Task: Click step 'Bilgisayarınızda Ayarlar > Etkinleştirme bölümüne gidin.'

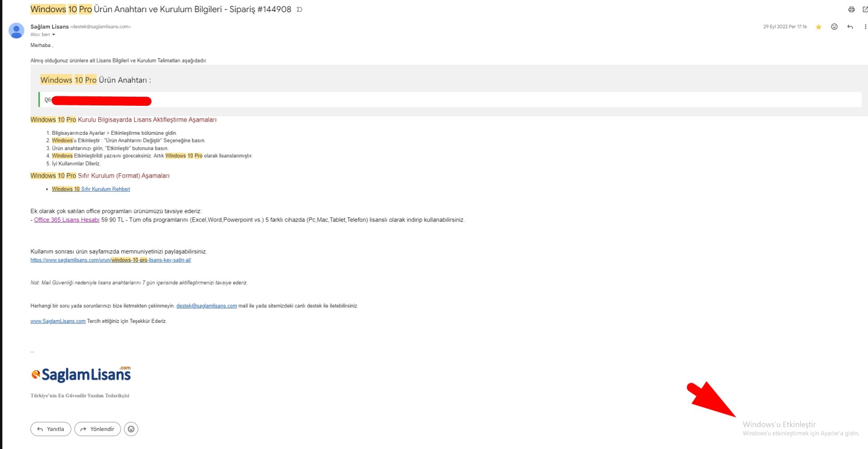Action: pyautogui.click(x=114, y=133)
